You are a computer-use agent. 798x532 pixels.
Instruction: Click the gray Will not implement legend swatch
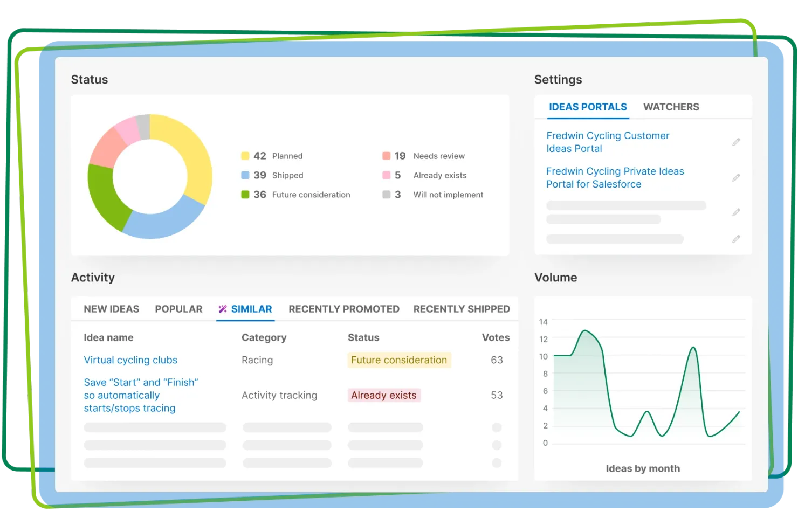pyautogui.click(x=386, y=195)
